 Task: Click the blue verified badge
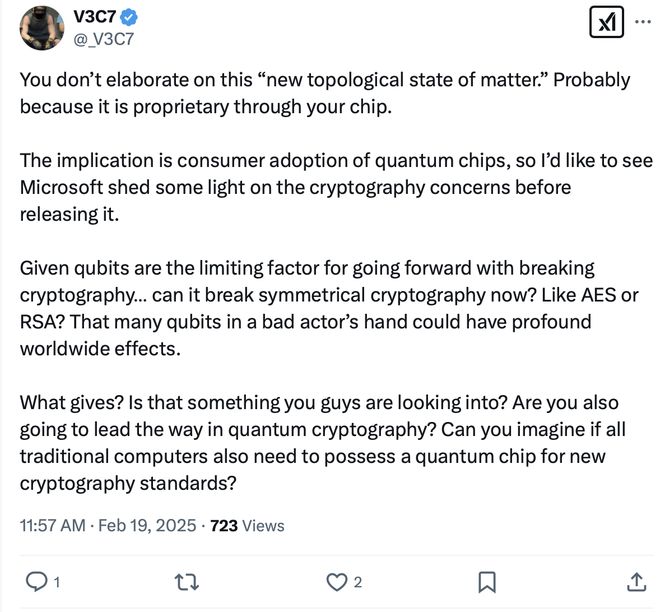click(130, 16)
